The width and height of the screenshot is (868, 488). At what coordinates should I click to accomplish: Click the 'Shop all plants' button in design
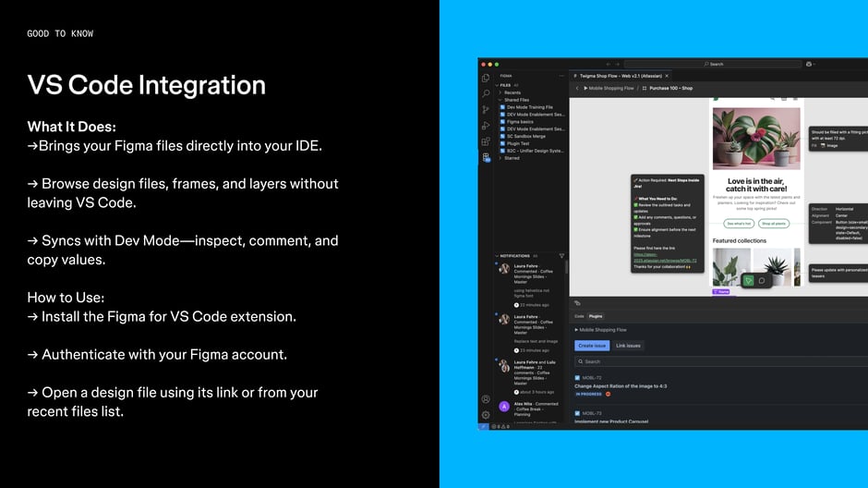[773, 224]
